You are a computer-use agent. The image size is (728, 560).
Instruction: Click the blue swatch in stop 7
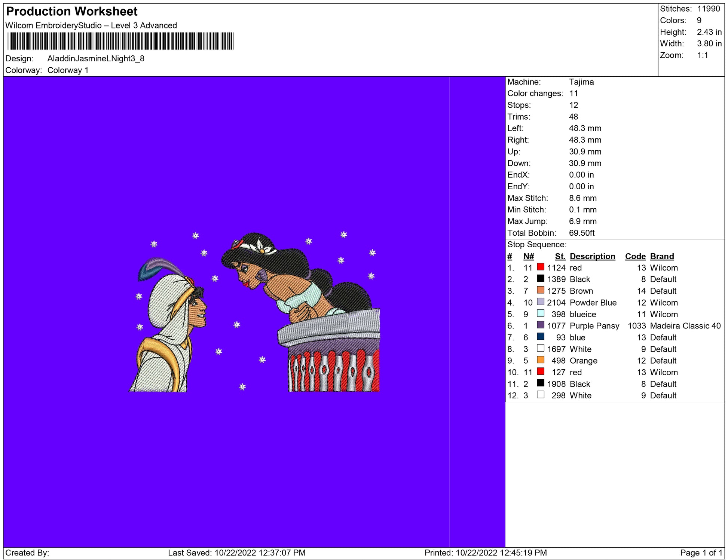click(541, 337)
